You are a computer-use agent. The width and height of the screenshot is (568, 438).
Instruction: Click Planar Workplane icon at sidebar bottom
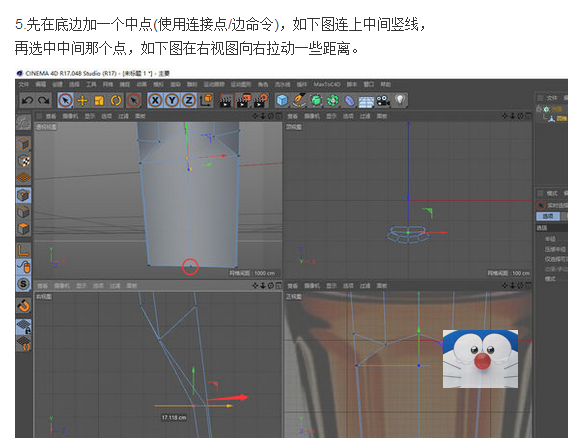pos(24,343)
